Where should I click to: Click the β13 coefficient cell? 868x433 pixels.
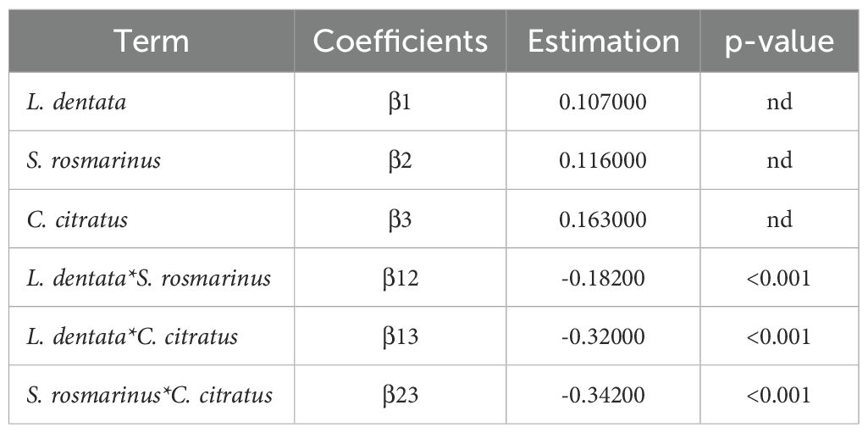[x=400, y=336]
